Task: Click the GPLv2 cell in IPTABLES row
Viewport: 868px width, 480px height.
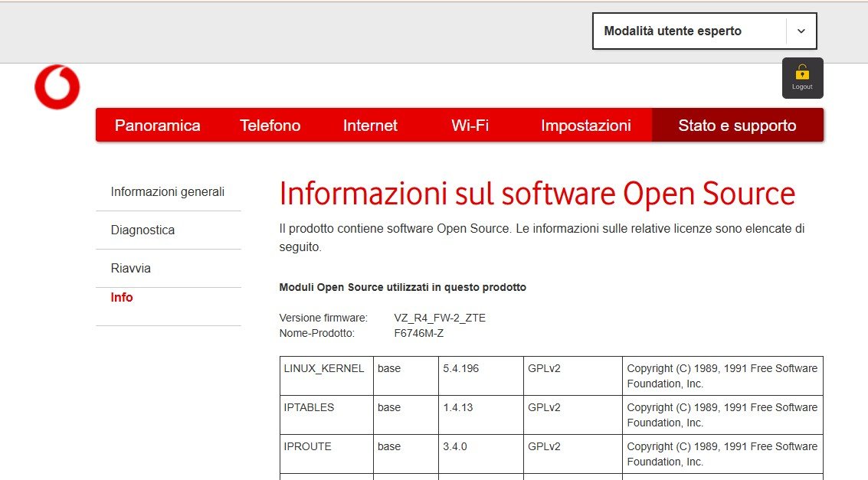Action: click(x=573, y=415)
